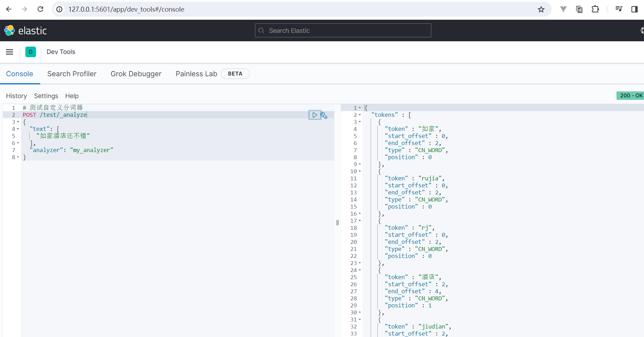Collapse request editor line 3 fold arrow
This screenshot has width=644, height=337.
point(18,122)
